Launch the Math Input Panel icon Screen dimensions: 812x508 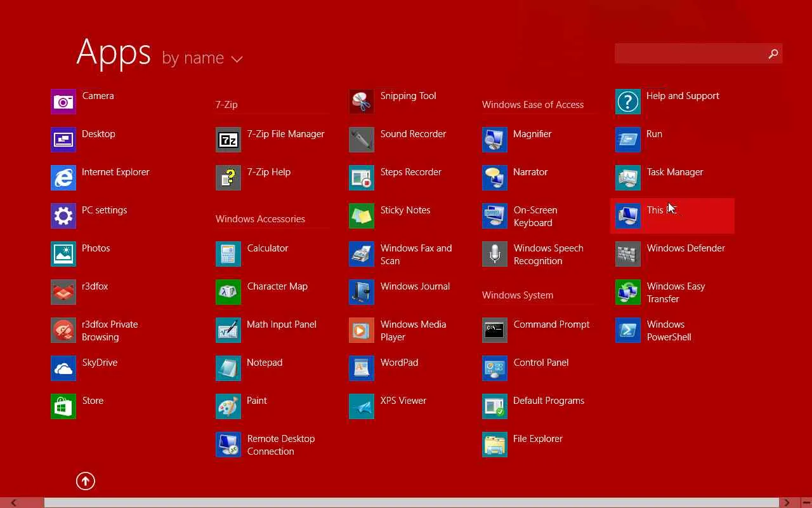228,330
